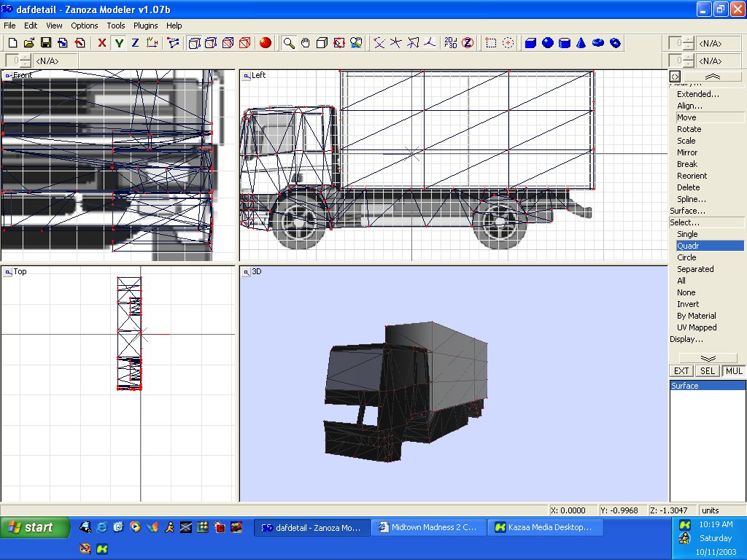
Task: Open the Tools menu
Action: click(116, 26)
